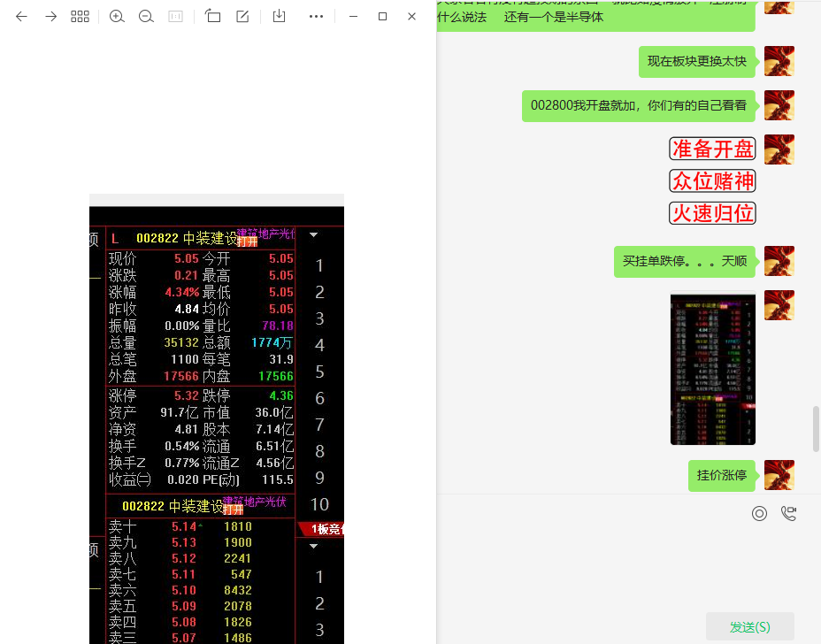Click the 涨幅 4.34% value

(x=181, y=292)
